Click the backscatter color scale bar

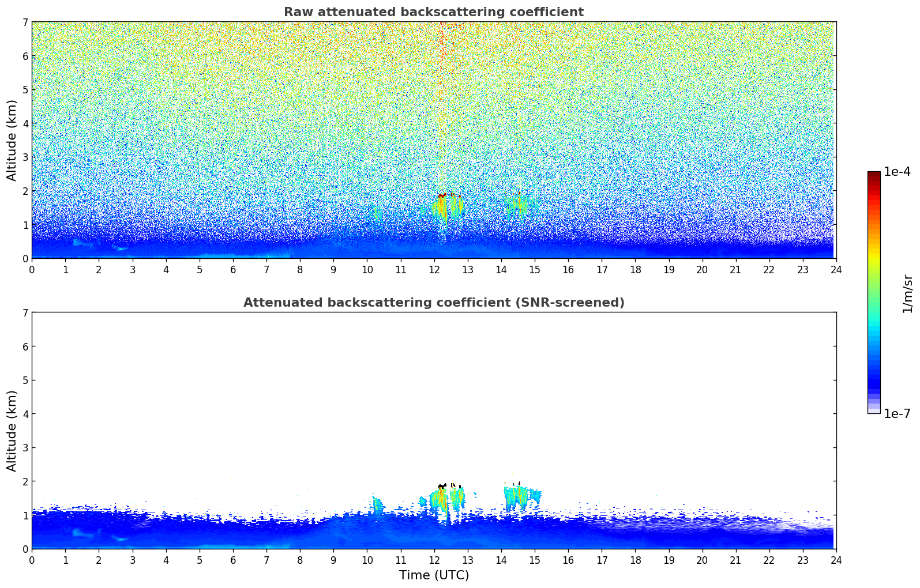(x=874, y=292)
